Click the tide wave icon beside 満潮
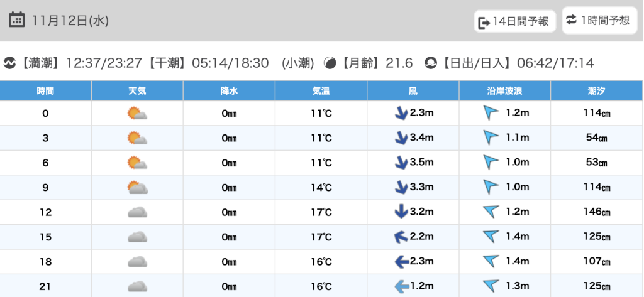Viewport: 644px width, 297px height. 9,63
